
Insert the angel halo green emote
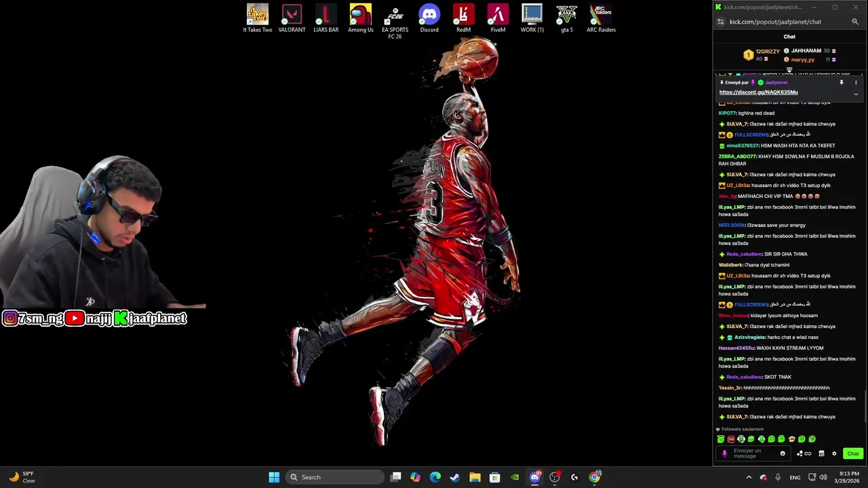point(721,439)
